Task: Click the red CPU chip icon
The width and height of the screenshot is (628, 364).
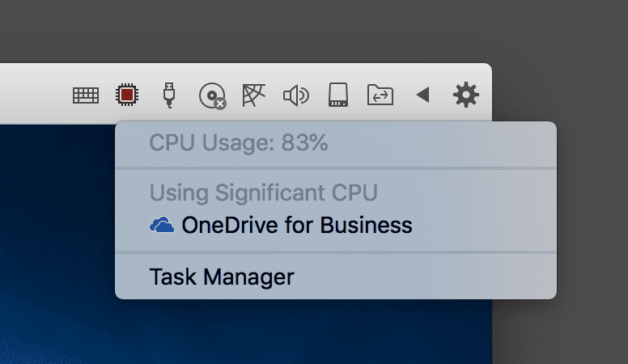Action: [127, 95]
